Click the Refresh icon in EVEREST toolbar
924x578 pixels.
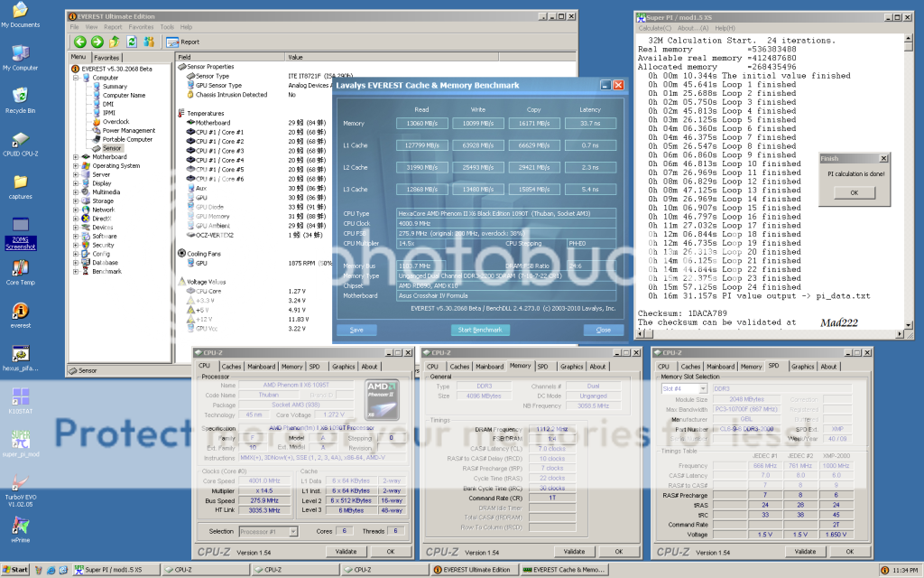tap(130, 42)
